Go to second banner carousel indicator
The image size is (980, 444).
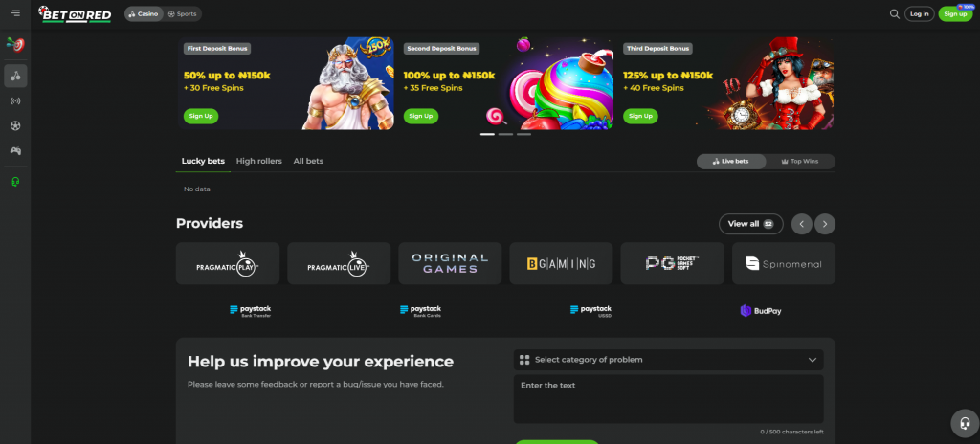(505, 134)
